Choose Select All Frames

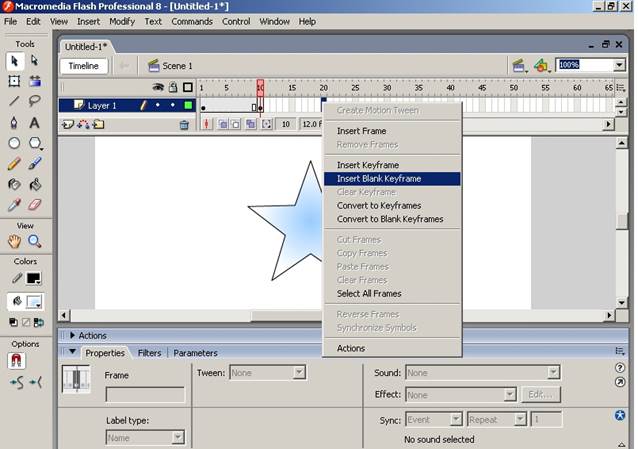click(x=392, y=293)
